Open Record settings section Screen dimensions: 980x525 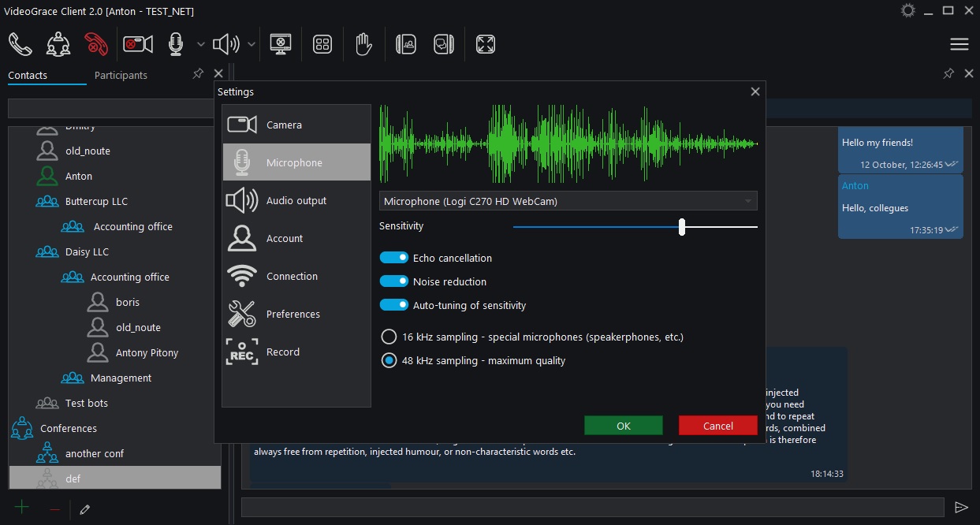click(296, 352)
